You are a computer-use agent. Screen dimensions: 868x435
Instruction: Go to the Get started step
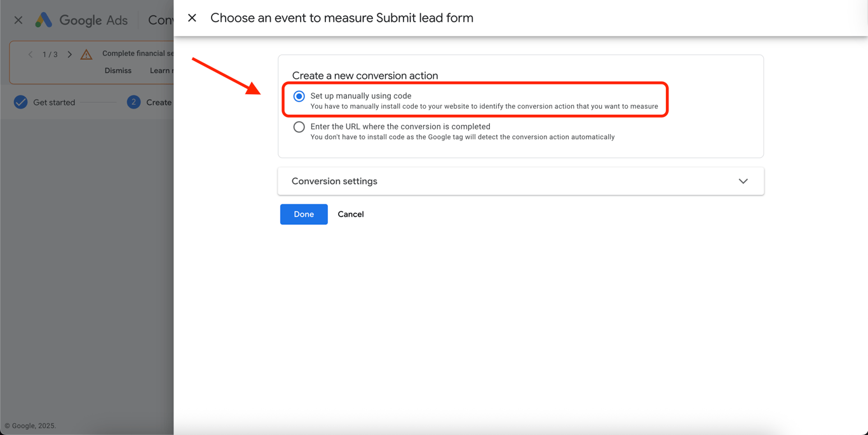point(54,102)
